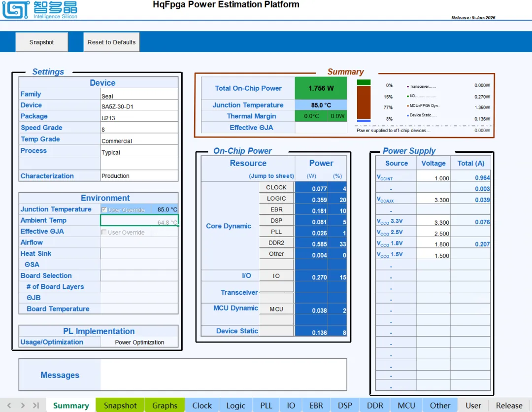Open the Family dropdown showing Seal
The image size is (532, 412).
[x=139, y=95]
